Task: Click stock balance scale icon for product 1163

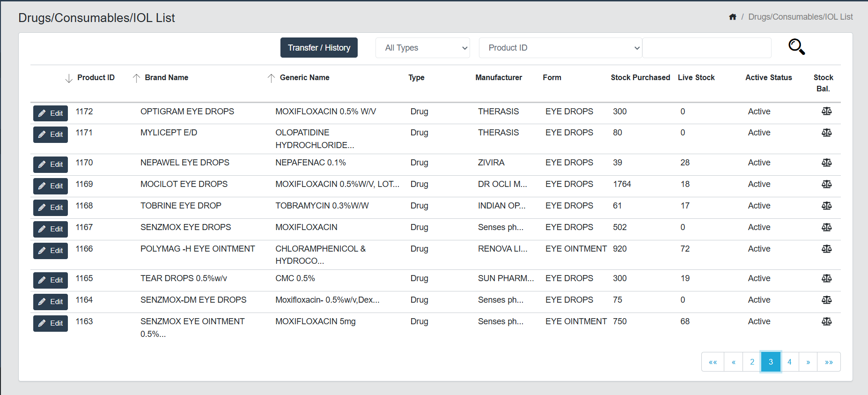Action: pos(826,321)
